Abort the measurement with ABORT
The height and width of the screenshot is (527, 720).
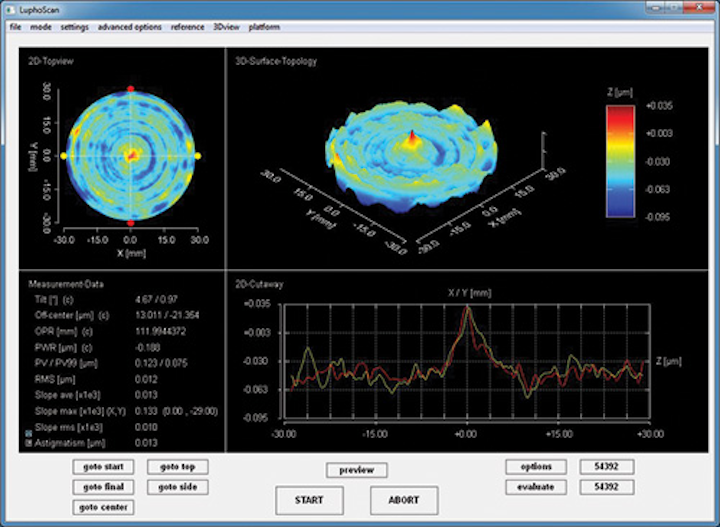[404, 500]
